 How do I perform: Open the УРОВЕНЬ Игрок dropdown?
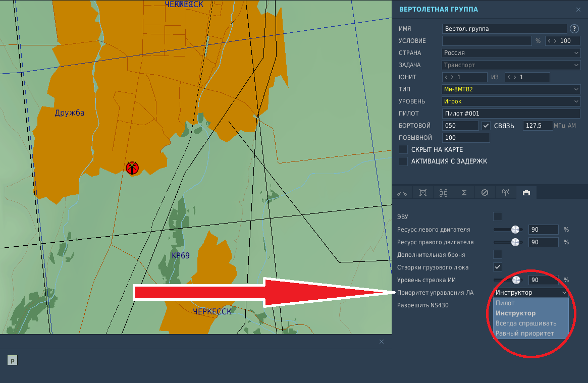tap(511, 101)
